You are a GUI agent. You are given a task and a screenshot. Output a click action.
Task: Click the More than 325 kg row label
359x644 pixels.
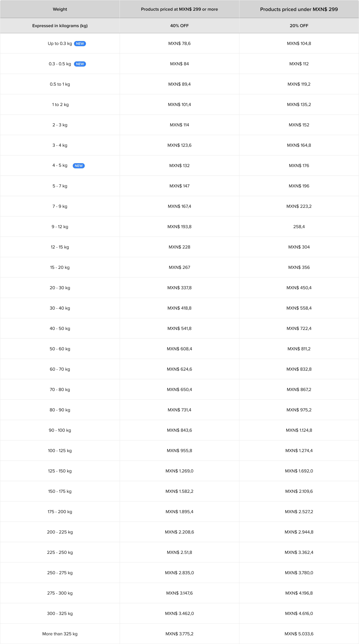[x=60, y=634]
